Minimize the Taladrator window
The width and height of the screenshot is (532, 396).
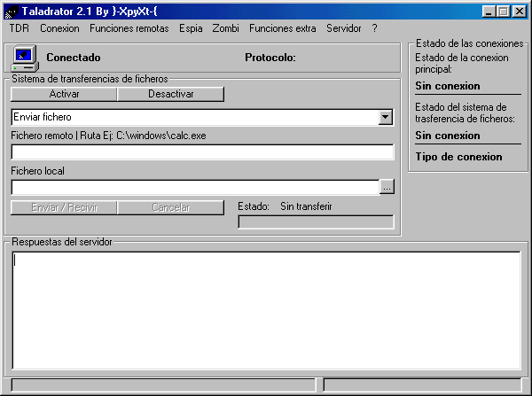[489, 12]
